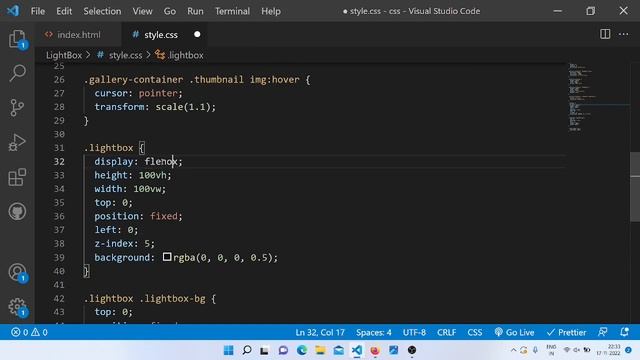Click the vertical editor scrollbar thumb
This screenshot has width=640, height=360.
635,187
